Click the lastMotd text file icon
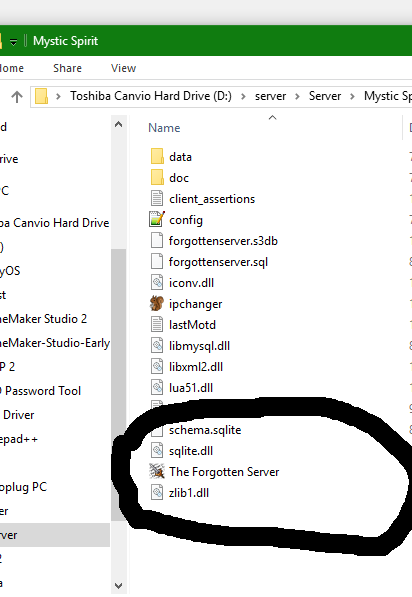This screenshot has height=597, width=412. coord(157,324)
